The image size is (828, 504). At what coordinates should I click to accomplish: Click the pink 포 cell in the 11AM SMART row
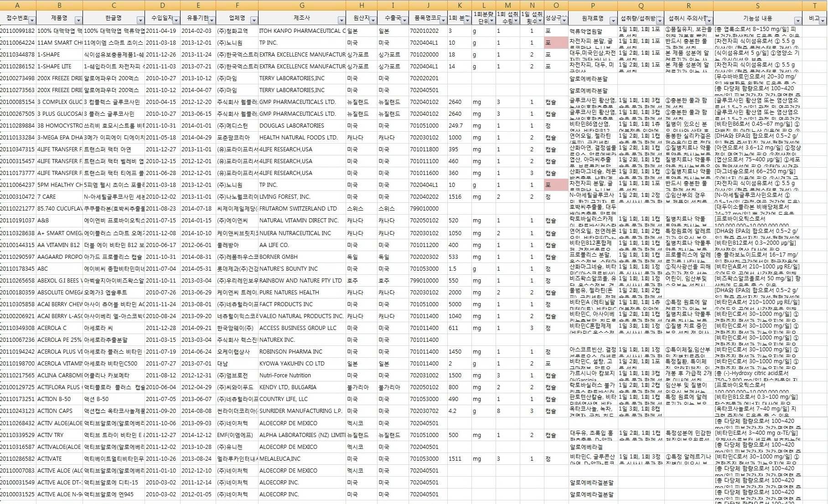pyautogui.click(x=556, y=43)
